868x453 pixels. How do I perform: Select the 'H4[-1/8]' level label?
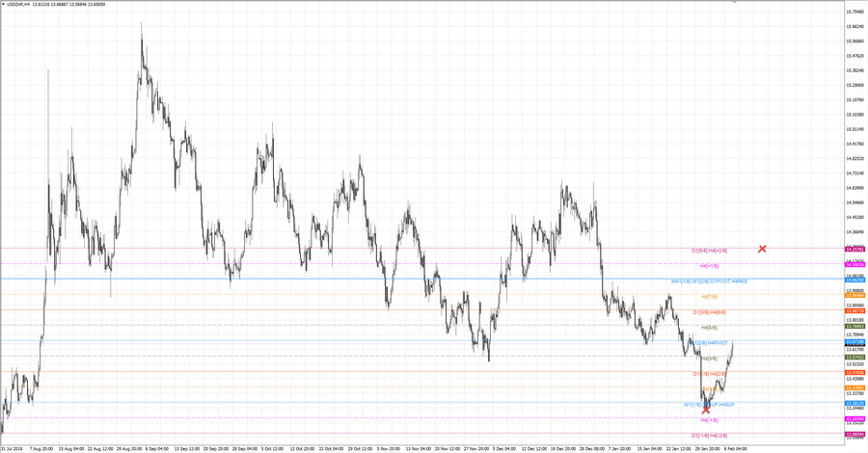[x=709, y=420]
